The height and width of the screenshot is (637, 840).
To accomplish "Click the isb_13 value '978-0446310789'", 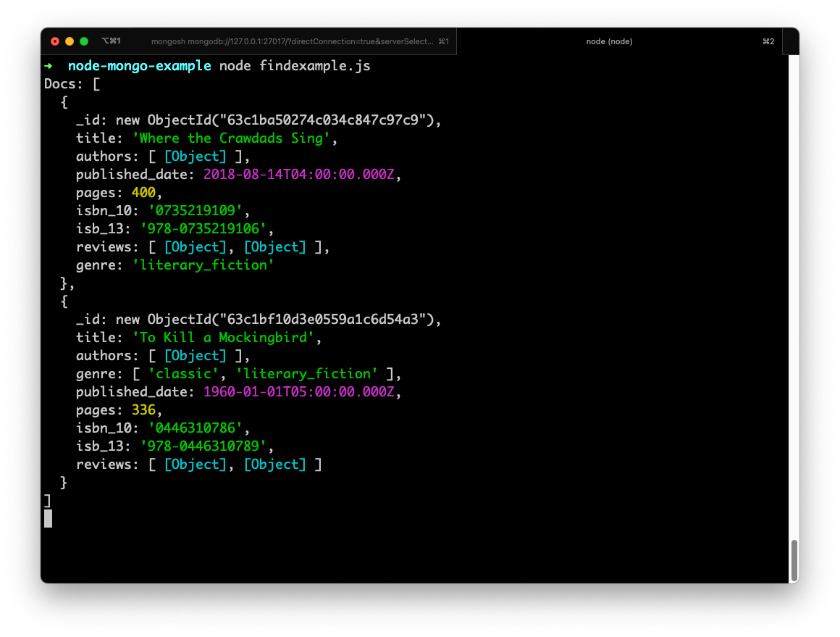I will point(203,446).
